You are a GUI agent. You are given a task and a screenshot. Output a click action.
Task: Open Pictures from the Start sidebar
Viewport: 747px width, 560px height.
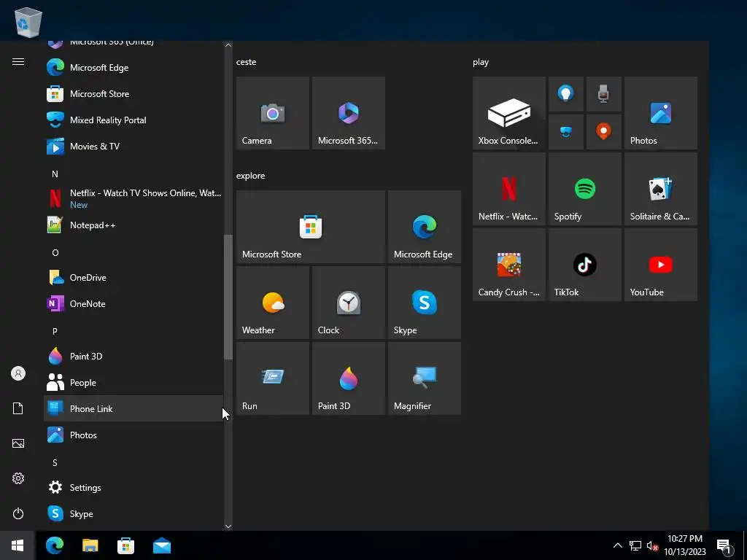18,443
